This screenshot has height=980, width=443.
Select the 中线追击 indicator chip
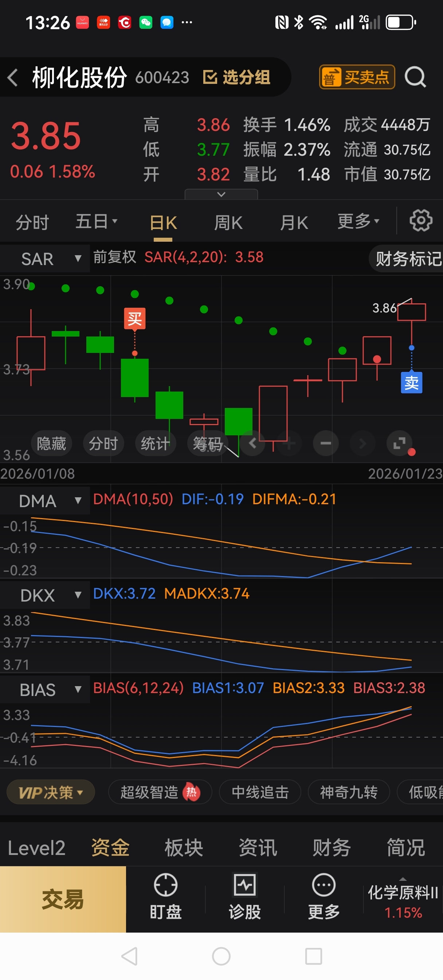tap(260, 793)
